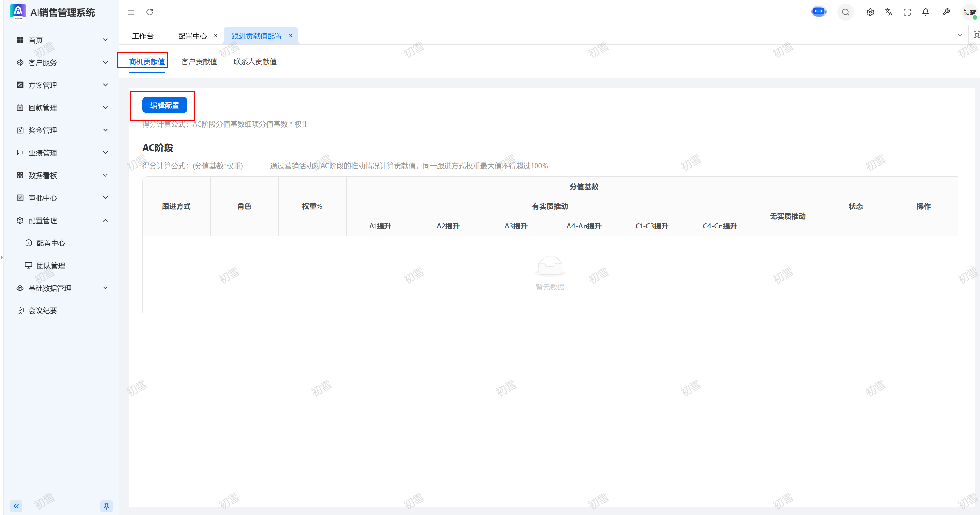Click the top bar settings gear
Image resolution: width=980 pixels, height=515 pixels.
coord(870,12)
